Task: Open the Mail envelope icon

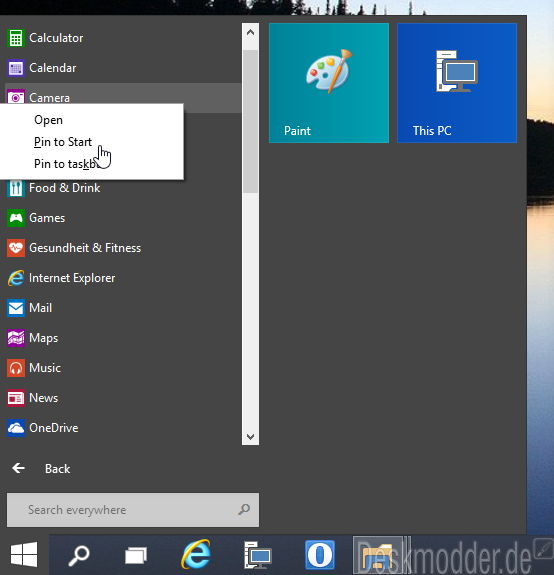Action: point(16,308)
